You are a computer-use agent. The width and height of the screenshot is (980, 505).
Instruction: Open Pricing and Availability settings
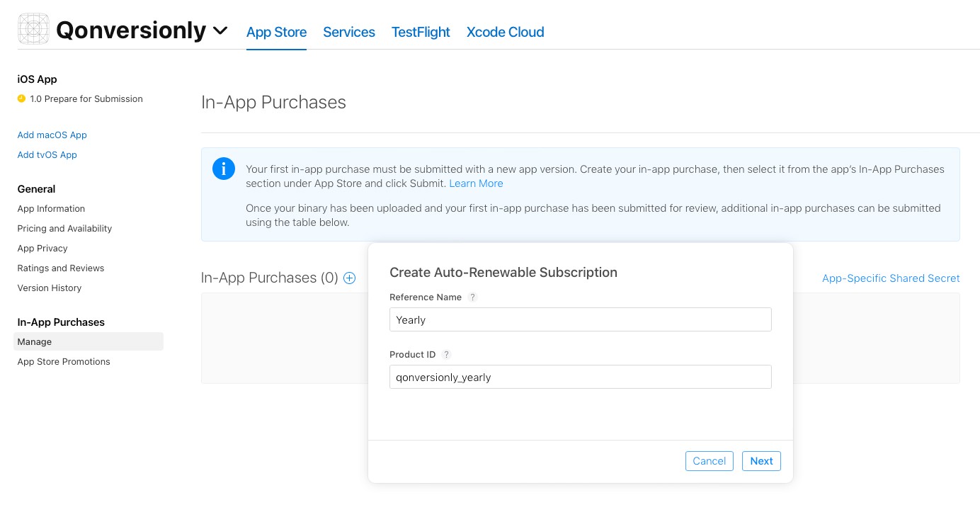64,228
